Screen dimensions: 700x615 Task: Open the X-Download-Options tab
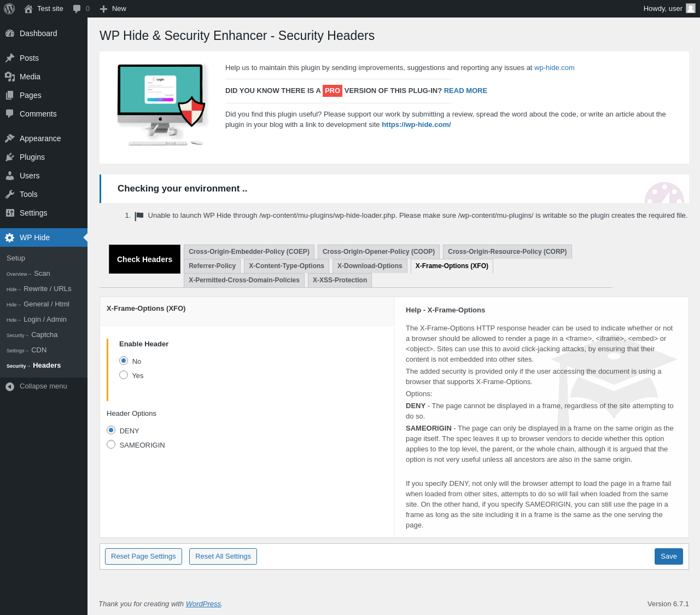click(370, 266)
